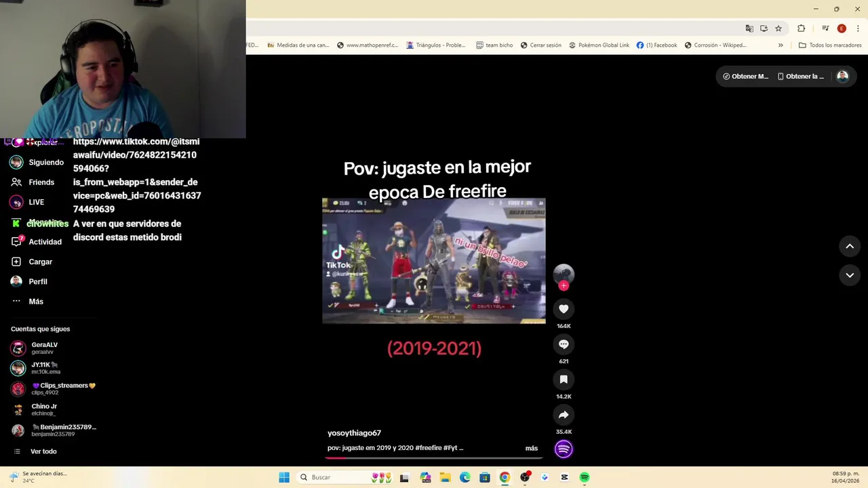Screen dimensions: 868x488
Task: Open Pokémon Global Link bookmark
Action: [599, 45]
